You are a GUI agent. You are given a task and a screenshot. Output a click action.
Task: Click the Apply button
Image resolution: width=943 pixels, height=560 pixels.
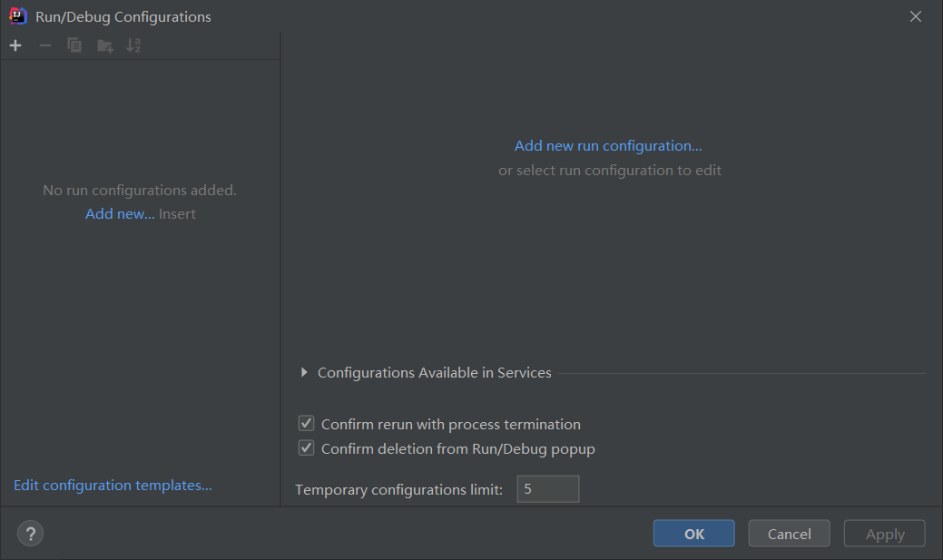[x=884, y=534]
